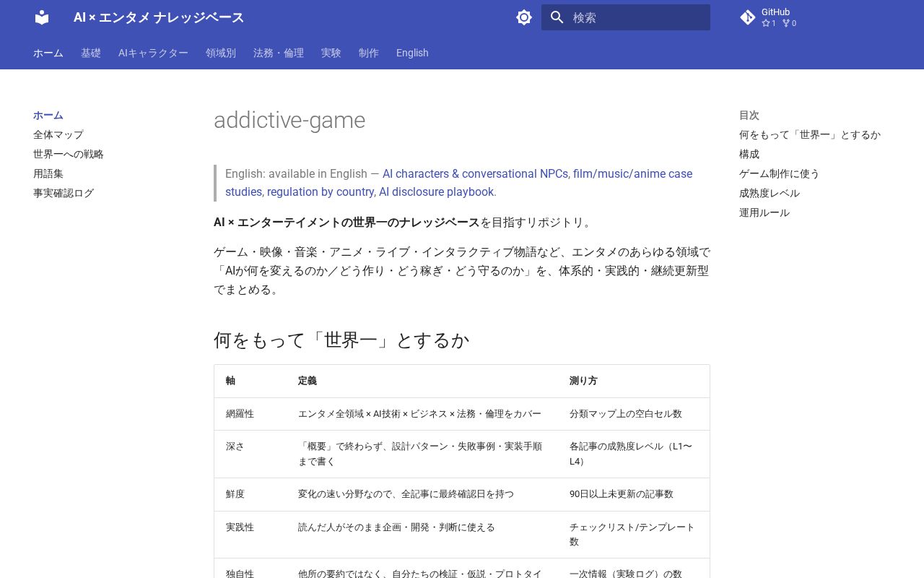Viewport: 924px width, 578px height.
Task: Select the 実験 tab
Action: pos(331,53)
